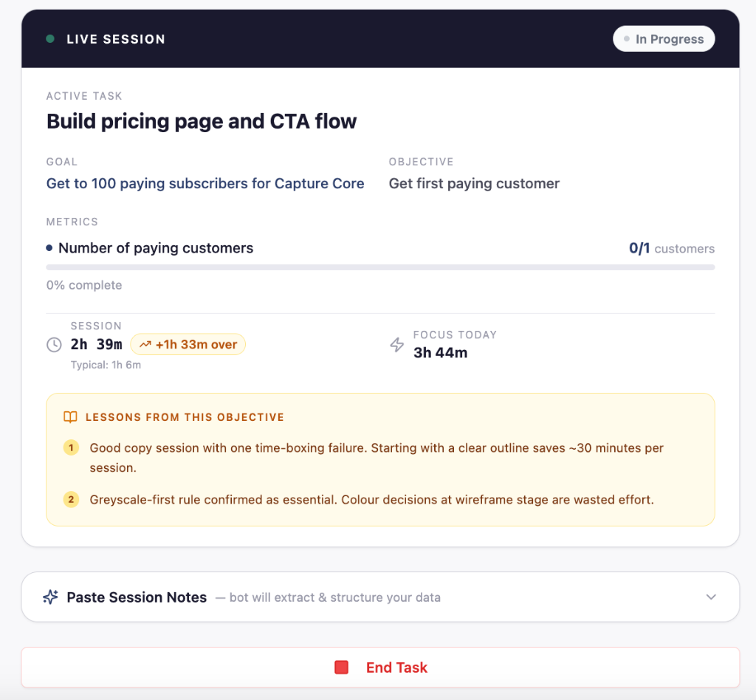Click the 'Get first paying customer' objective
This screenshot has width=756, height=700.
tap(474, 183)
